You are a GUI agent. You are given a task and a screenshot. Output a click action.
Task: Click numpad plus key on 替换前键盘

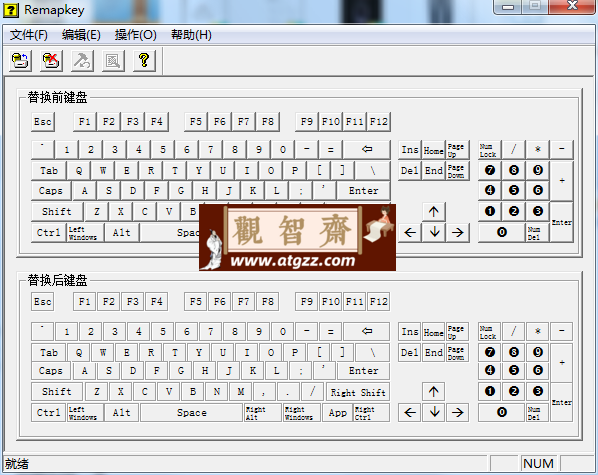(x=561, y=180)
